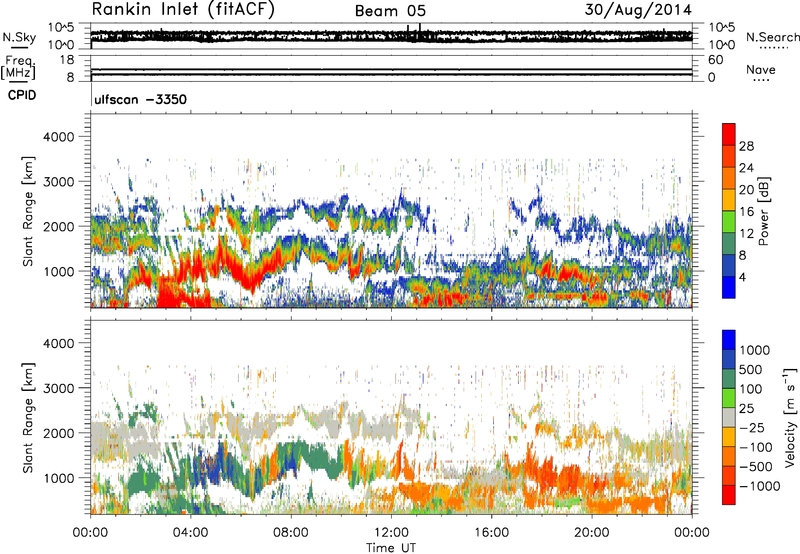The width and height of the screenshot is (800, 554).
Task: Click the 'Beam 05' label
Action: click(390, 11)
